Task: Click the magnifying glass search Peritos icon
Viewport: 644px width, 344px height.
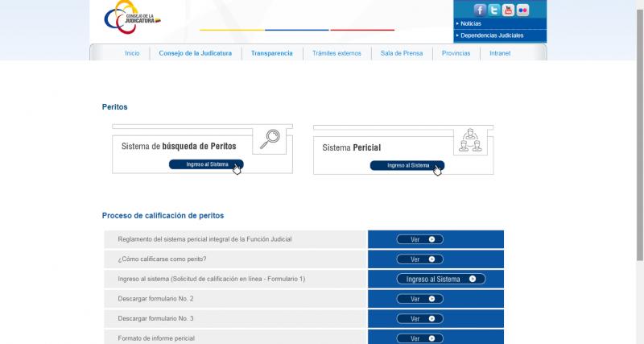Action: 270,139
